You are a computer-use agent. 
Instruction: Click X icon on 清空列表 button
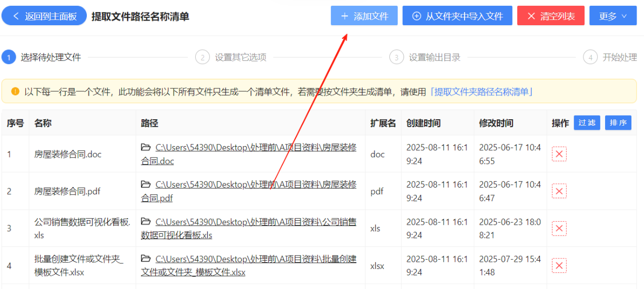coord(531,16)
